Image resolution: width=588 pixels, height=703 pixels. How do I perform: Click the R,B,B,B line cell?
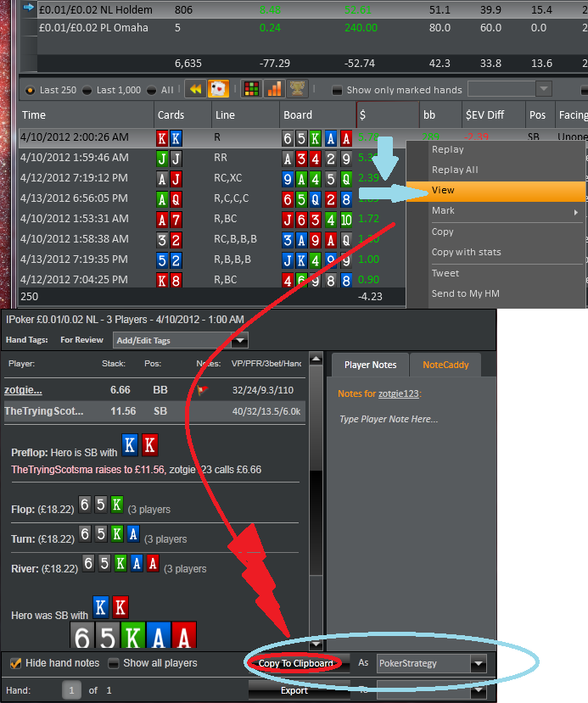[232, 259]
